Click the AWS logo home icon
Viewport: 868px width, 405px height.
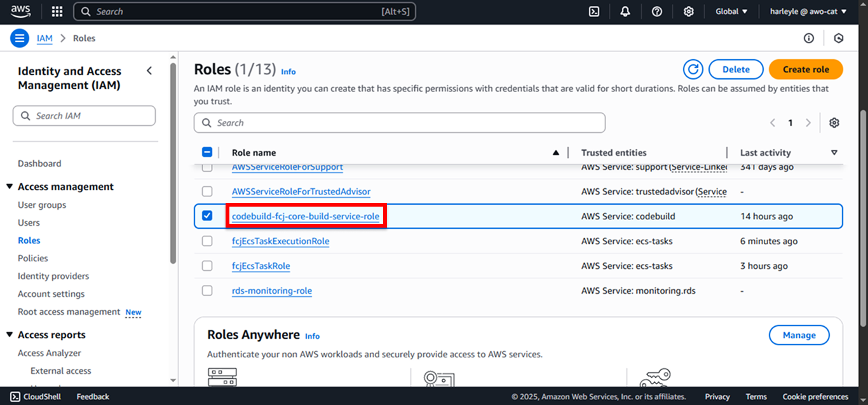21,11
